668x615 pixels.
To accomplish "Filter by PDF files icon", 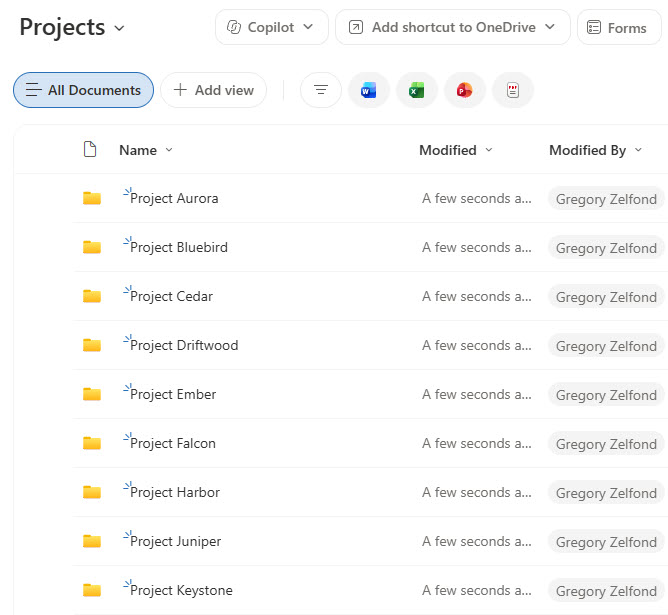I will 513,90.
